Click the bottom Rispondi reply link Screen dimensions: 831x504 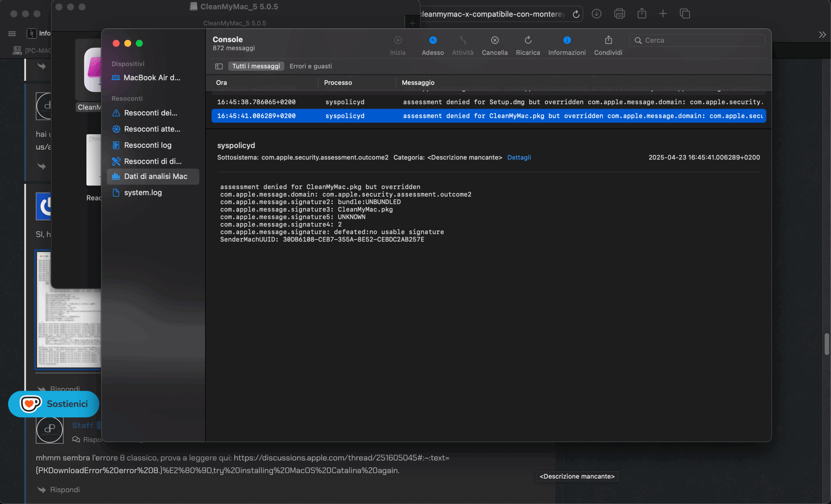pyautogui.click(x=65, y=489)
